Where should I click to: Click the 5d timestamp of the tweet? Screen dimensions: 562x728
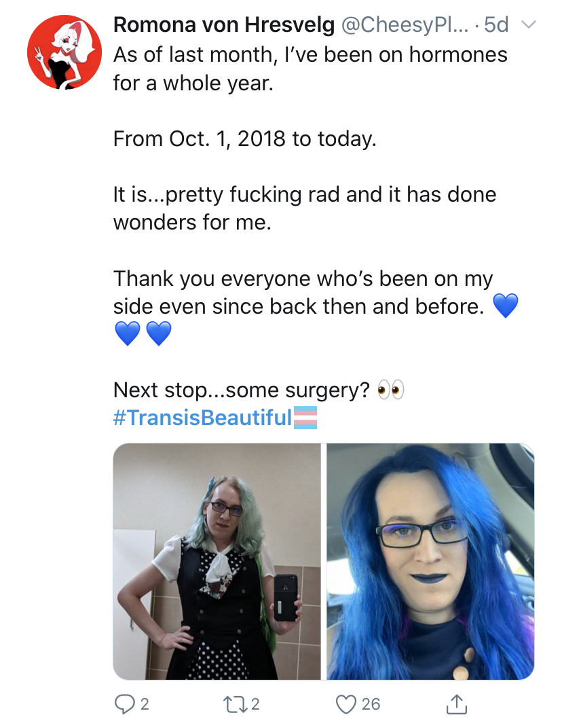pos(495,24)
